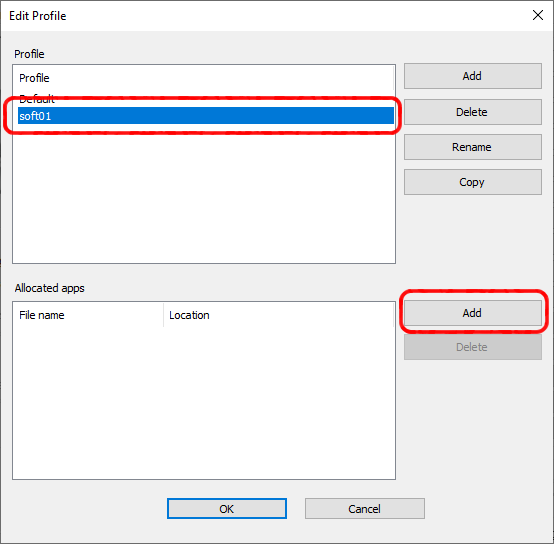Click empty area inside the Profile list
The width and height of the screenshot is (554, 544).
[204, 194]
